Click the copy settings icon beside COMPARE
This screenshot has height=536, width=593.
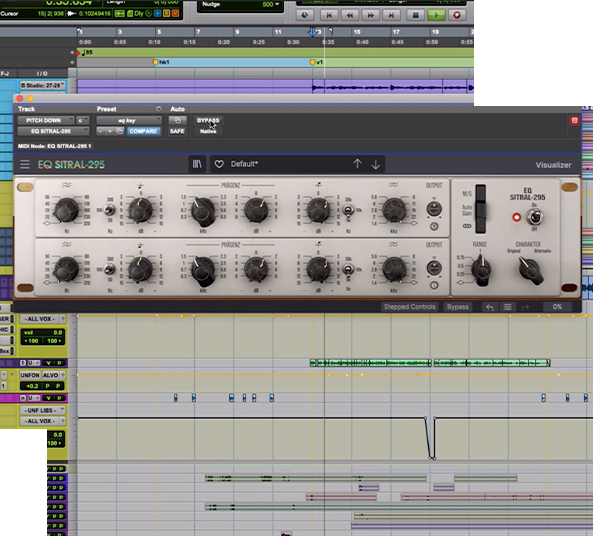[120, 131]
